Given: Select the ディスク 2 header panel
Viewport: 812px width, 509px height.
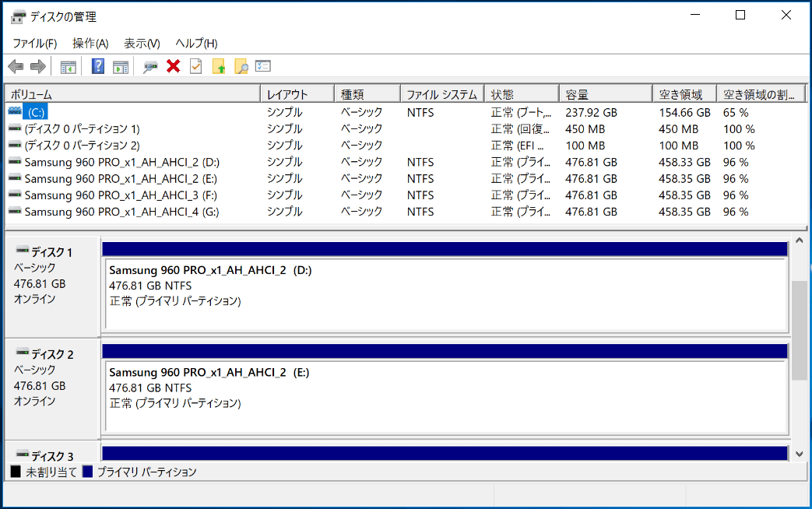Looking at the screenshot, I should (52, 388).
